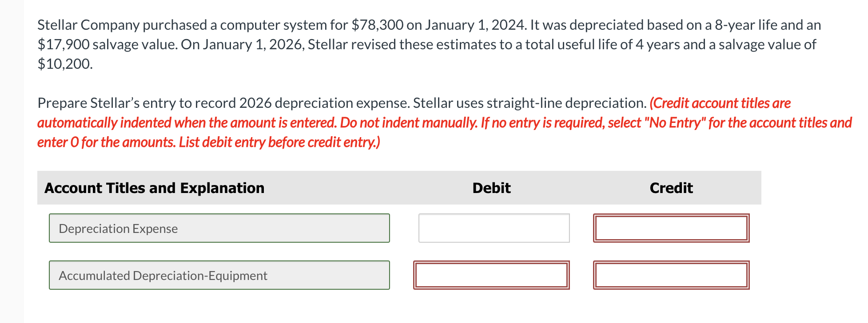Viewport: 868px width, 323px height.
Task: Click the gray header row of the journal table
Action: click(400, 188)
